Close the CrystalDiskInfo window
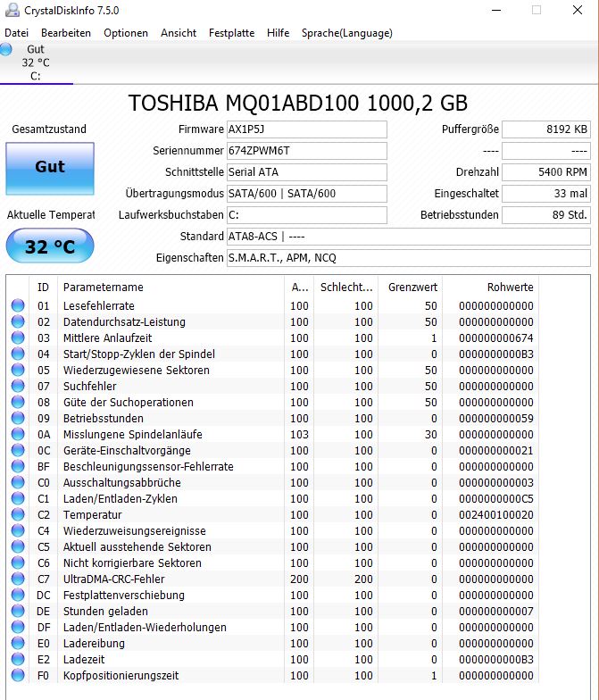The image size is (599, 700). point(577,10)
